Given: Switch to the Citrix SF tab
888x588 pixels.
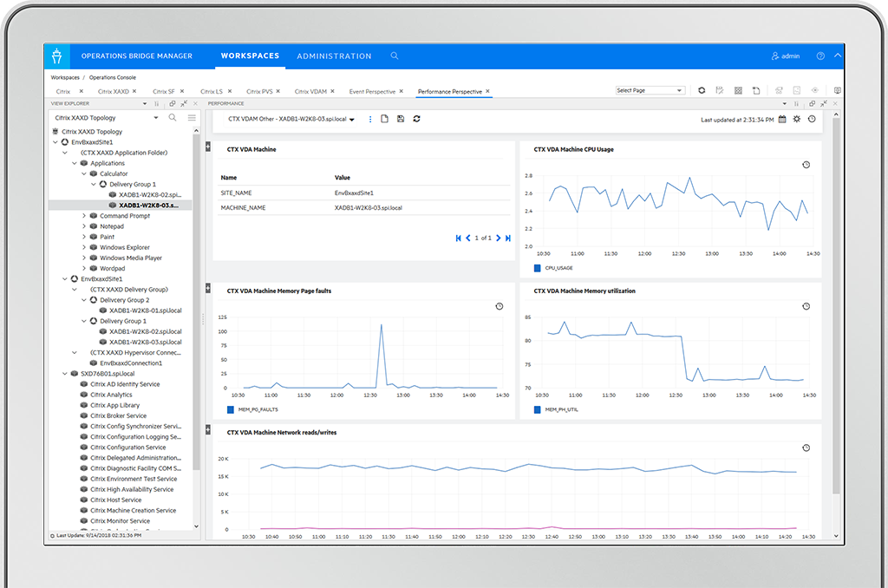Looking at the screenshot, I should coord(164,92).
